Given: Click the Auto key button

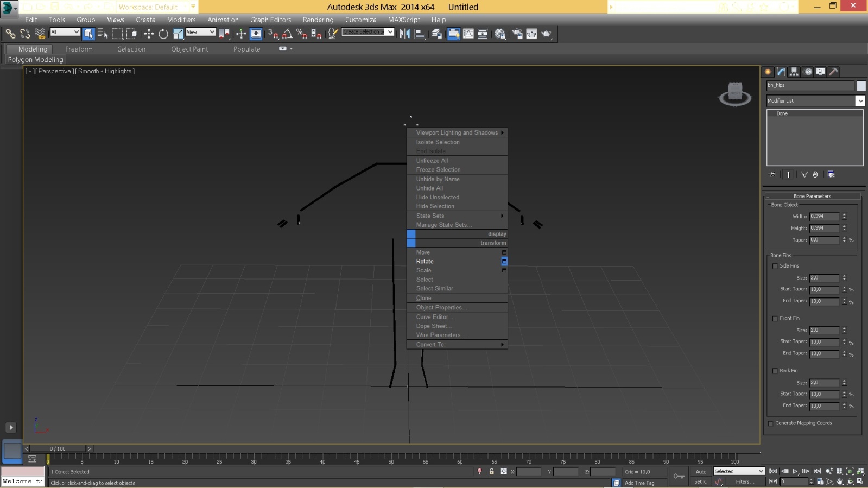Looking at the screenshot, I should click(701, 472).
